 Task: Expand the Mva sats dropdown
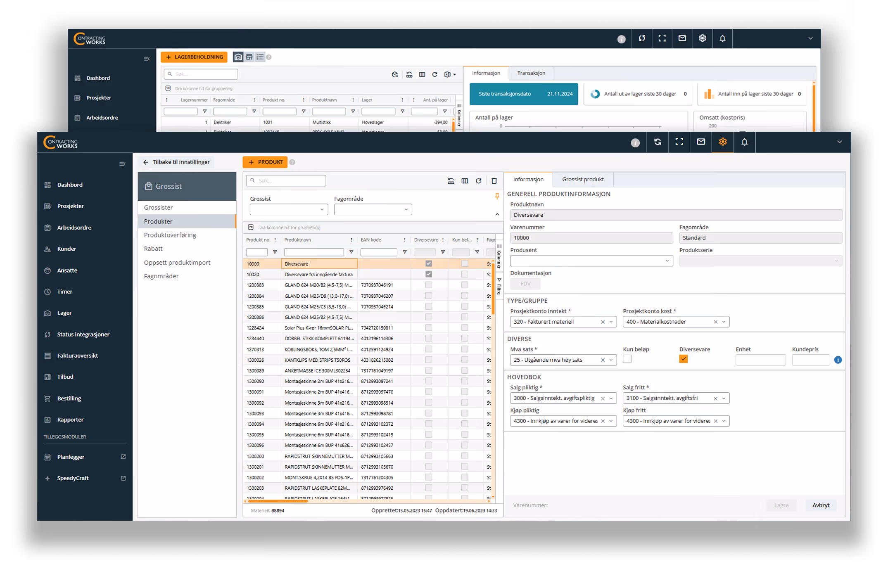point(611,360)
